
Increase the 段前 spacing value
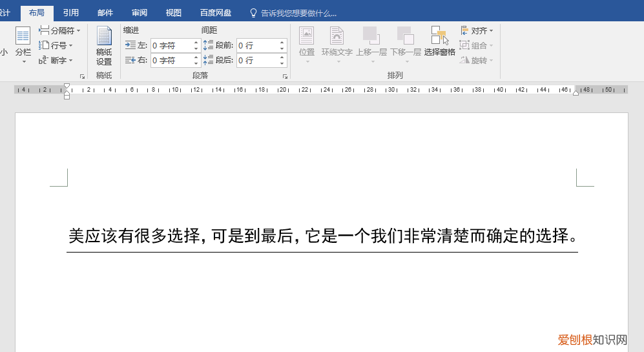point(282,43)
